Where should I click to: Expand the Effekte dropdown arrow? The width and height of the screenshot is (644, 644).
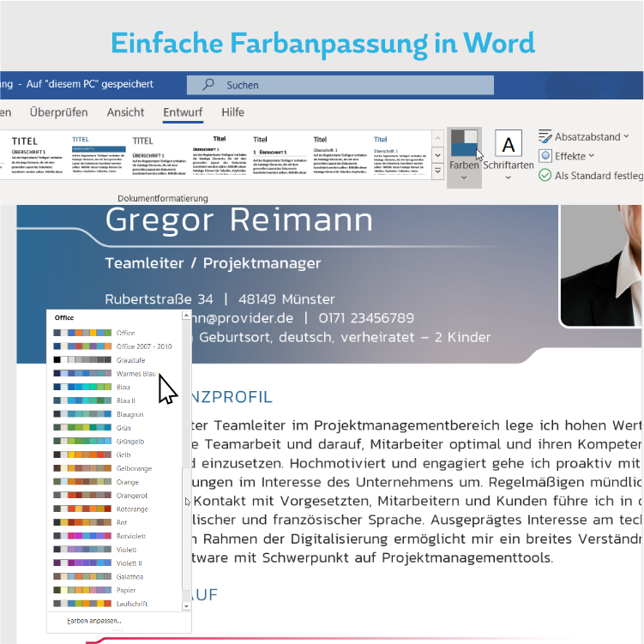click(x=592, y=156)
